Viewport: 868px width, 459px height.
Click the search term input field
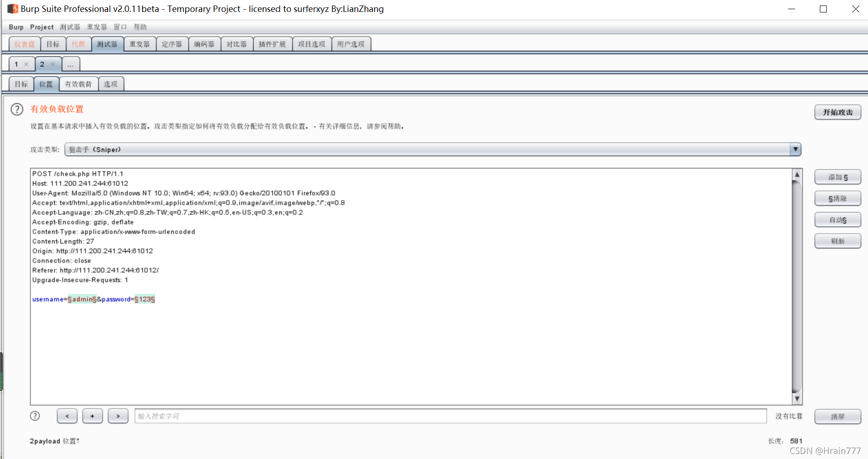[x=451, y=416]
